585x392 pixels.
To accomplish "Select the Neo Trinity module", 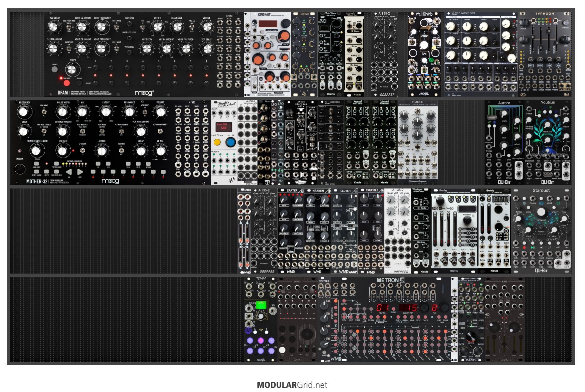I will pyautogui.click(x=471, y=319).
